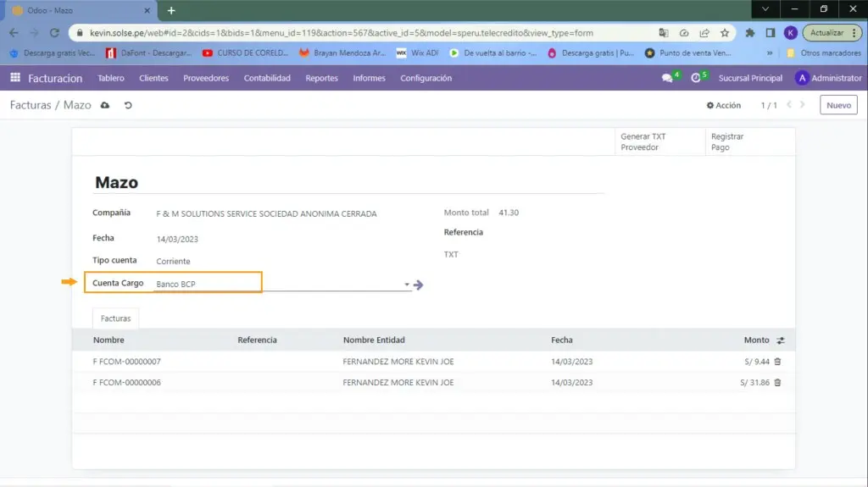Image resolution: width=868 pixels, height=487 pixels.
Task: Click the Nuevo button
Action: (837, 105)
